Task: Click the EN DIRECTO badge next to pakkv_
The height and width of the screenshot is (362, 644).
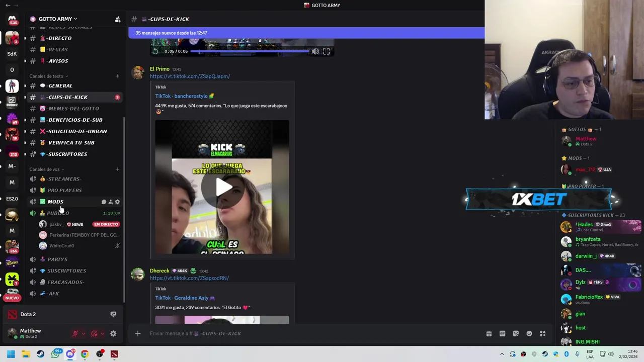Action: tap(106, 224)
